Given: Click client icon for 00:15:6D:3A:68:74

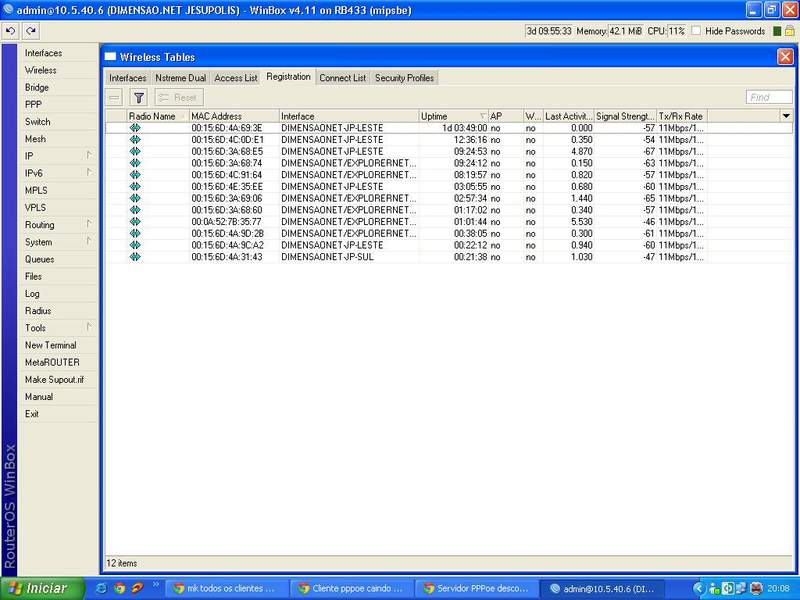Looking at the screenshot, I should click(x=135, y=163).
